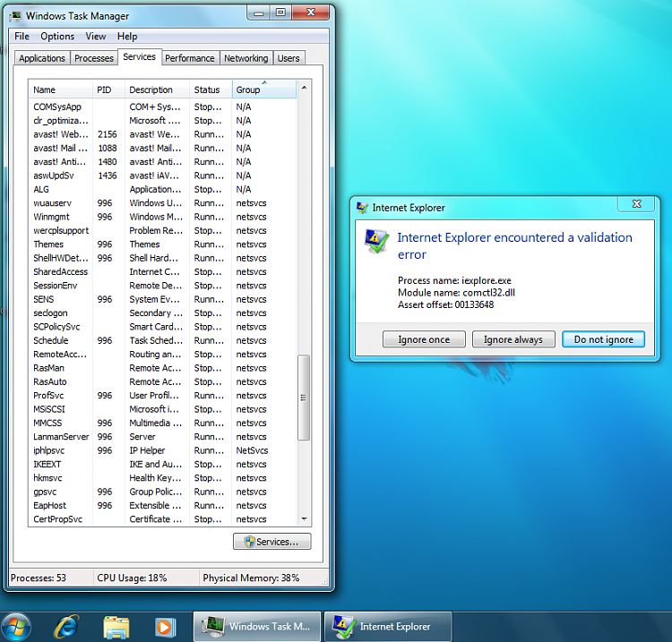Select the avast! Mail ... service row
This screenshot has height=642, width=672.
163,148
